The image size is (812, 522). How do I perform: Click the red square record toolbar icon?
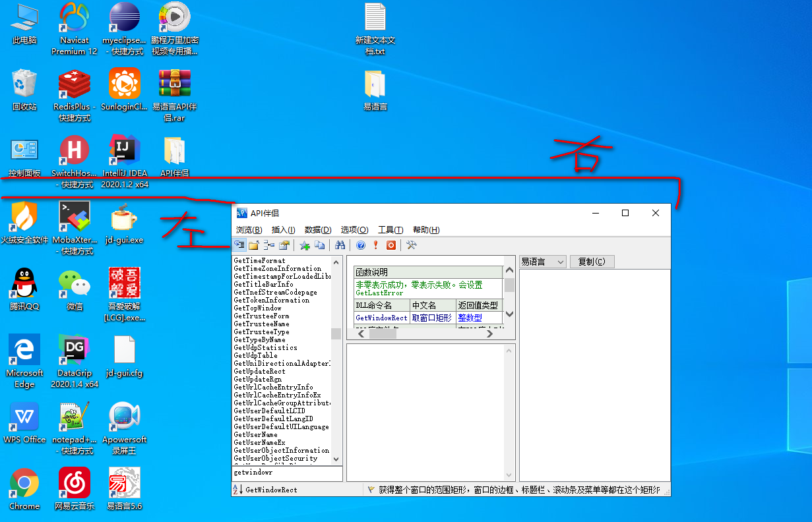pos(391,245)
